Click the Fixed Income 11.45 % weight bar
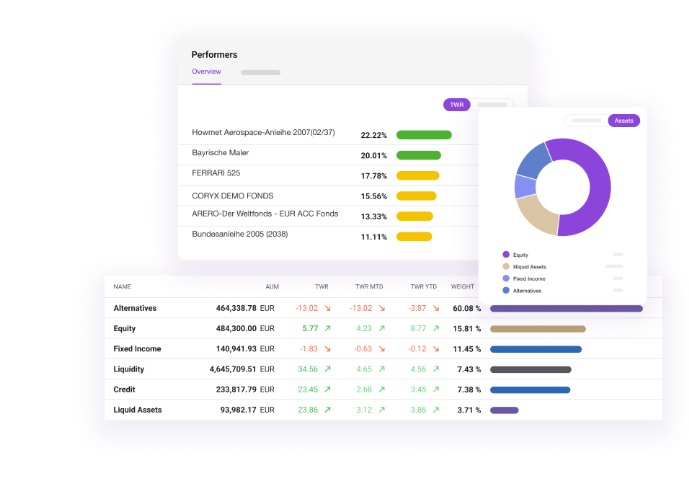This screenshot has height=488, width=689. click(x=536, y=349)
